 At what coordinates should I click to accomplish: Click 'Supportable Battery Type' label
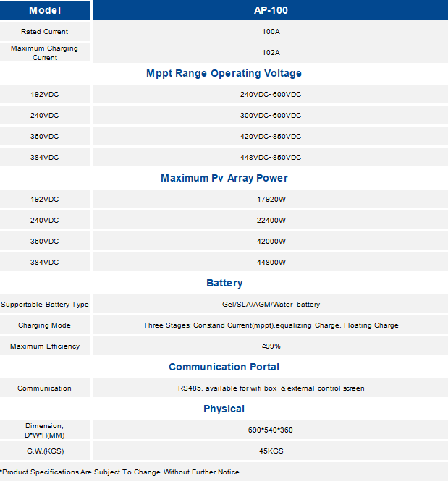pyautogui.click(x=45, y=305)
